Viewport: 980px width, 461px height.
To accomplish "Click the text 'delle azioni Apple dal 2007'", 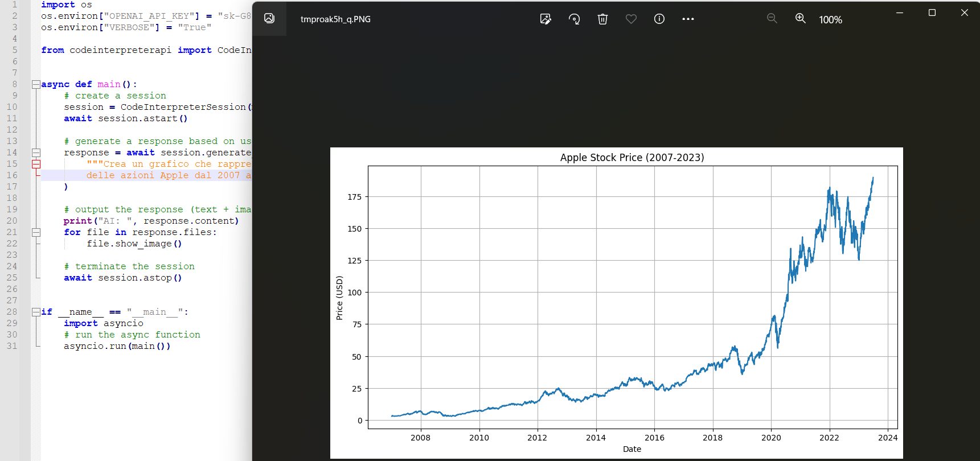I will pos(163,175).
